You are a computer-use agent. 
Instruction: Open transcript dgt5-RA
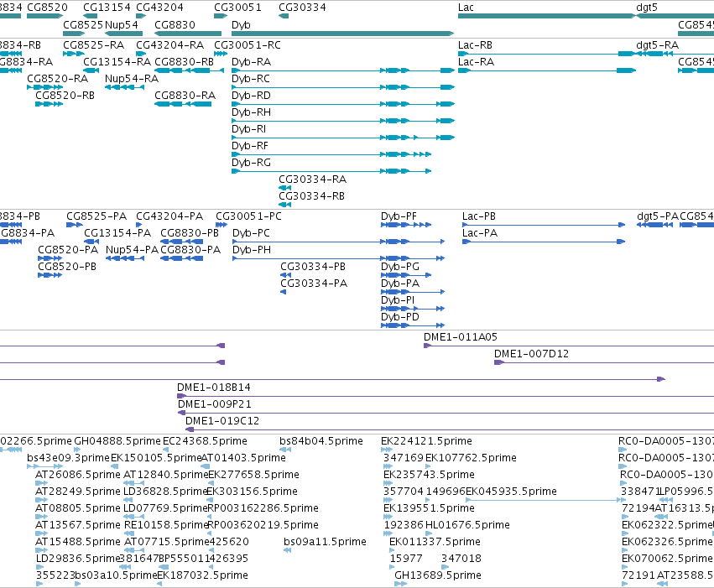657,45
